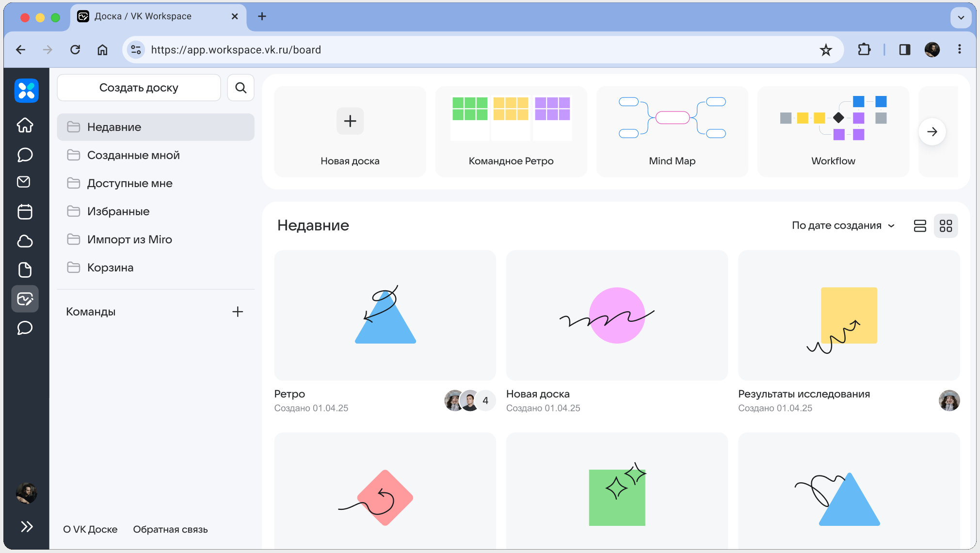Switch to grid view layout
The height and width of the screenshot is (553, 980).
(946, 226)
